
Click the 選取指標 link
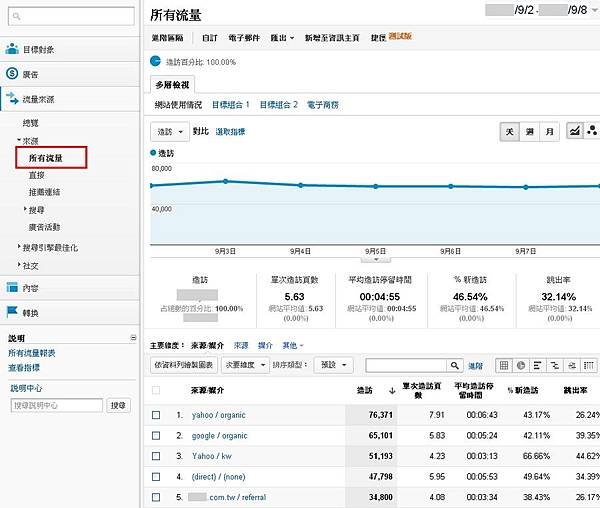[x=230, y=132]
